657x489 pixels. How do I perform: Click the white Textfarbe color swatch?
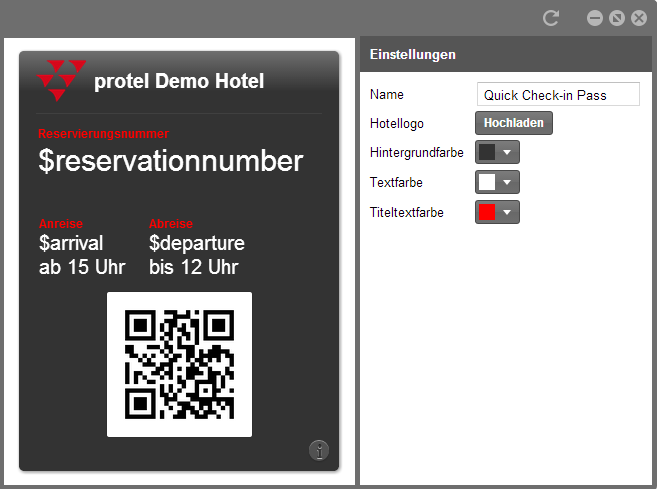click(487, 182)
